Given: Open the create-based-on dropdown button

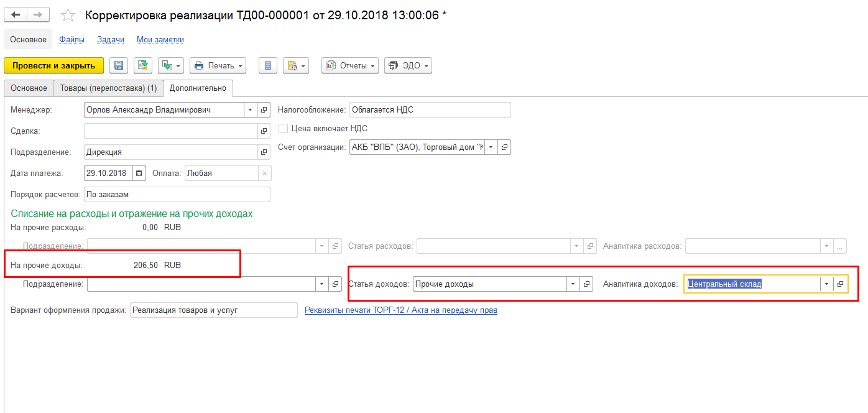Looking at the screenshot, I should click(171, 65).
